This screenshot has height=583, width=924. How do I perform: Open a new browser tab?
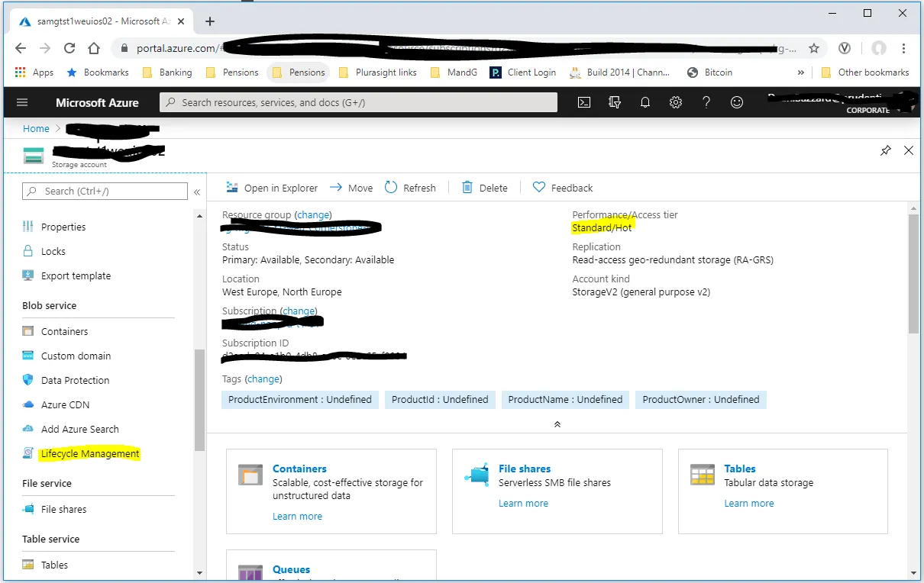(x=210, y=21)
